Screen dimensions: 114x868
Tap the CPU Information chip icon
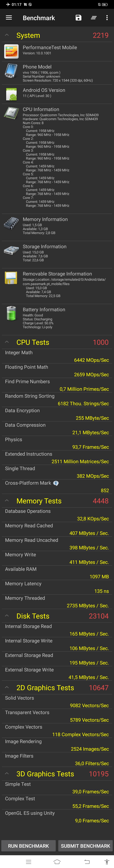(x=11, y=113)
